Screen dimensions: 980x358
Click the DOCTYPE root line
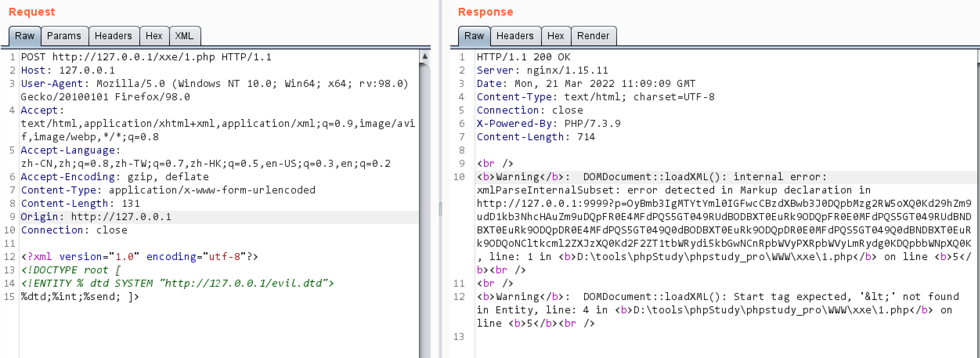71,270
